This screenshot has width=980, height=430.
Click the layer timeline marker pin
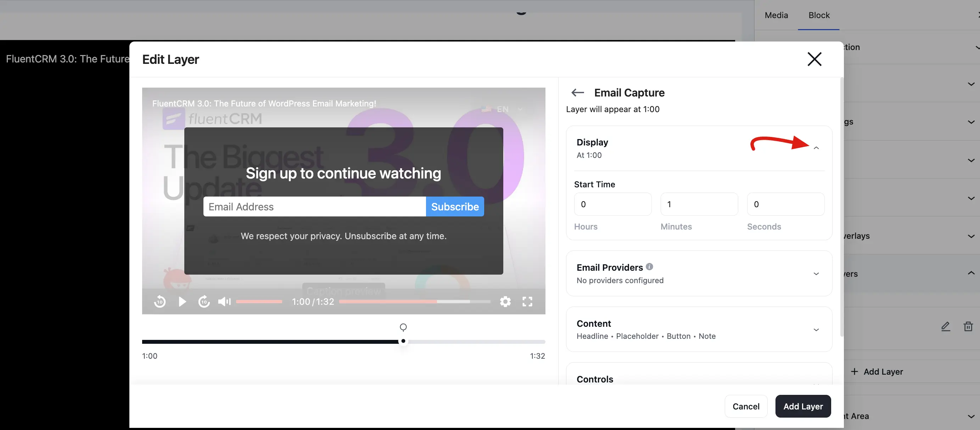click(x=403, y=327)
